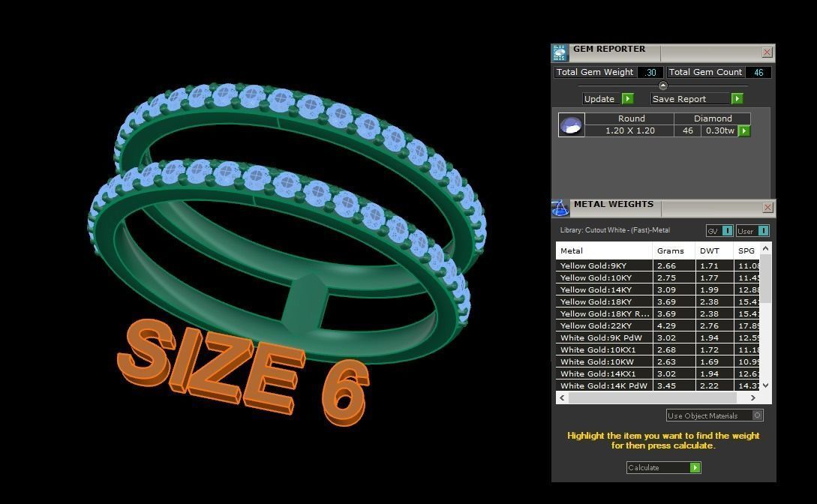
Task: Click the 4.29 grams value
Action: pos(666,326)
